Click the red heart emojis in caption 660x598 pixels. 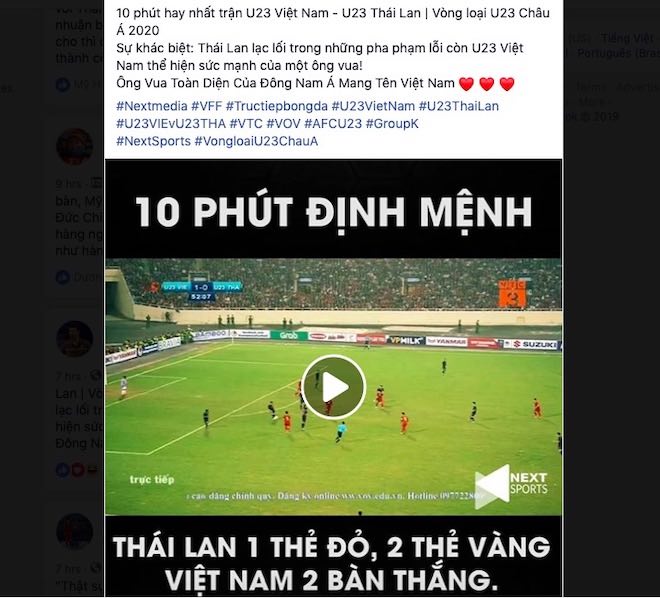click(x=487, y=84)
